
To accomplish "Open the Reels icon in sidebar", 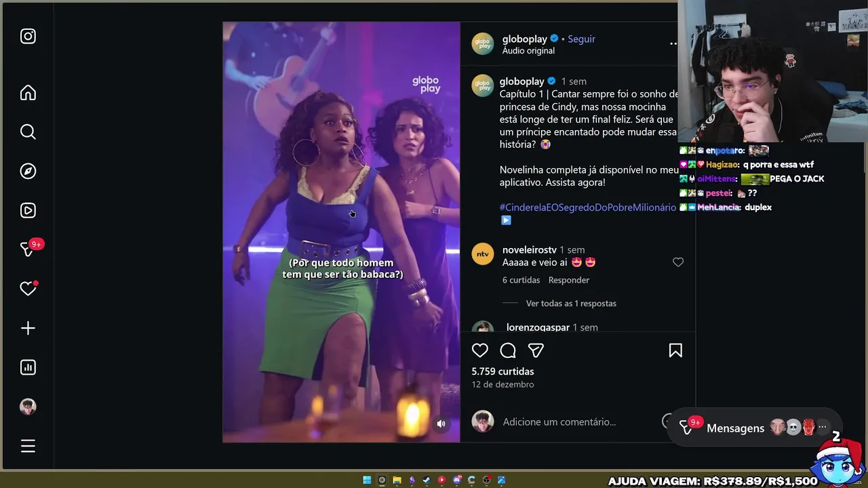I will 28,210.
